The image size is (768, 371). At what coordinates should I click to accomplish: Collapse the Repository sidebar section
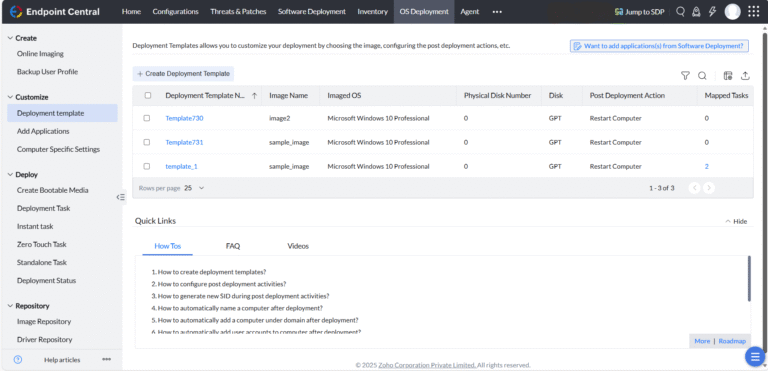coord(10,306)
